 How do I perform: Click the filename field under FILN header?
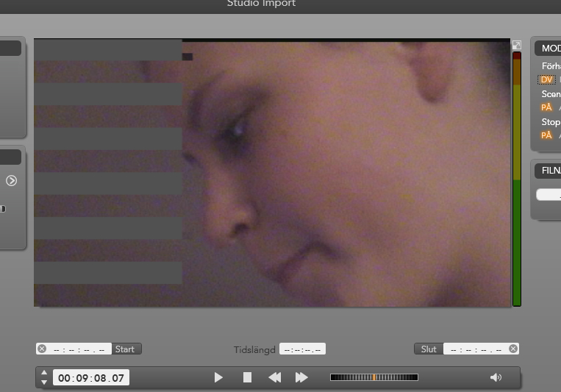(x=549, y=195)
